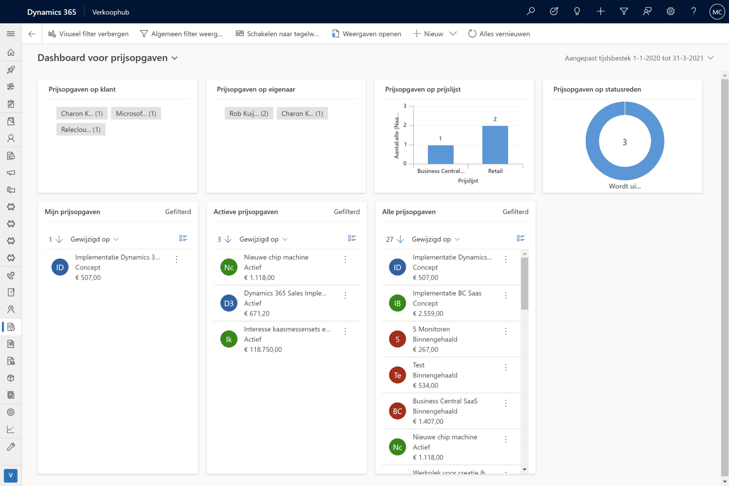This screenshot has height=486, width=729.
Task: Open the settings gear icon
Action: point(670,11)
